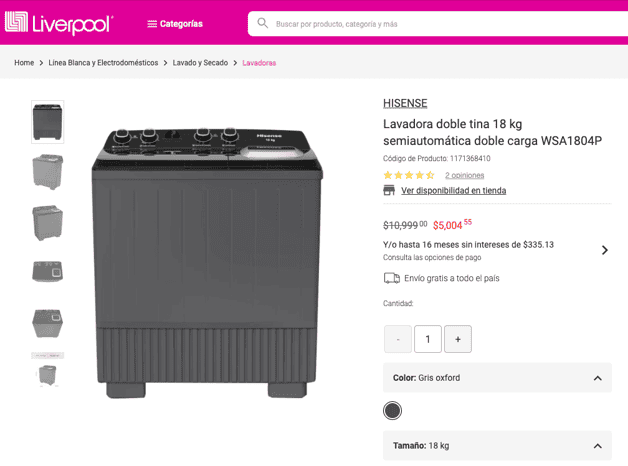Select the first front-view product thumbnail
Image resolution: width=628 pixels, height=466 pixels.
point(47,122)
